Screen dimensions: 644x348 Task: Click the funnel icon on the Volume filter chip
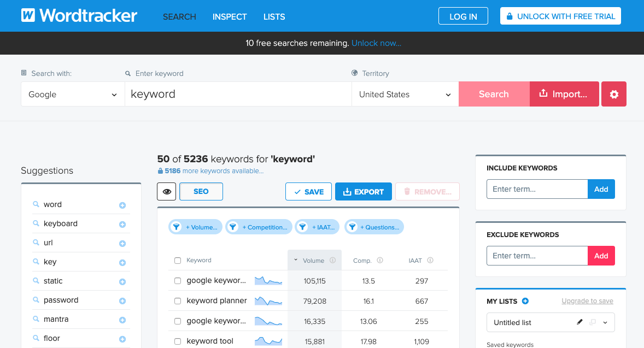(x=176, y=227)
